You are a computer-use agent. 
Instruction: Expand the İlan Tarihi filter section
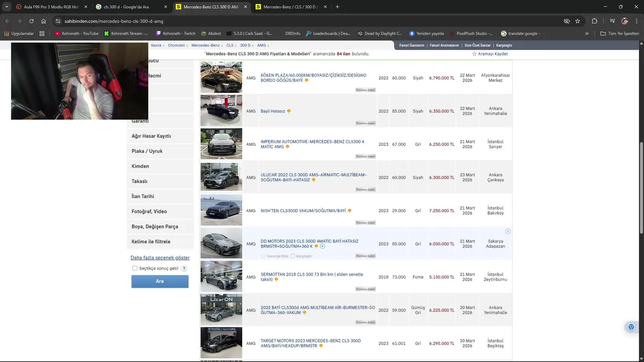[160, 197]
